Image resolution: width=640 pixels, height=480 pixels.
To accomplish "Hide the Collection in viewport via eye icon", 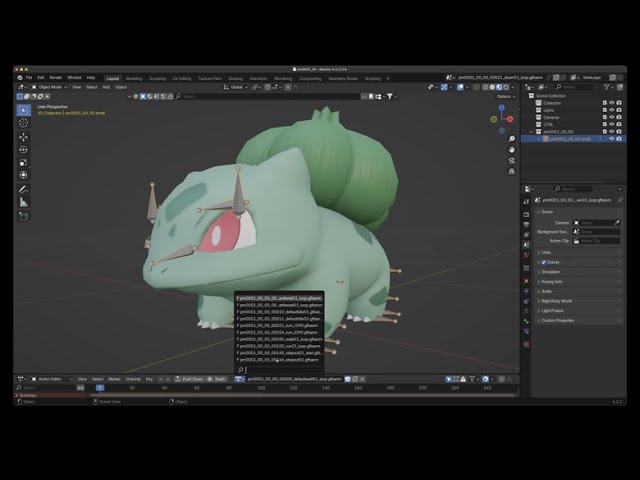I will point(611,103).
